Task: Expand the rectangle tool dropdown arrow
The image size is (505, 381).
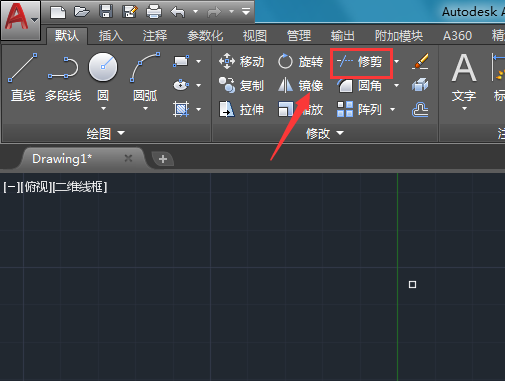Action: point(199,61)
